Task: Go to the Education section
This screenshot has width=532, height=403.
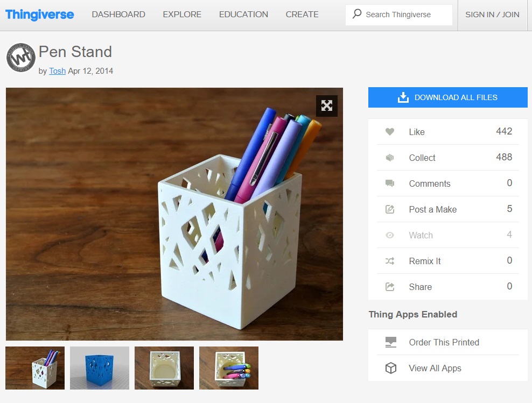Action: coord(243,15)
